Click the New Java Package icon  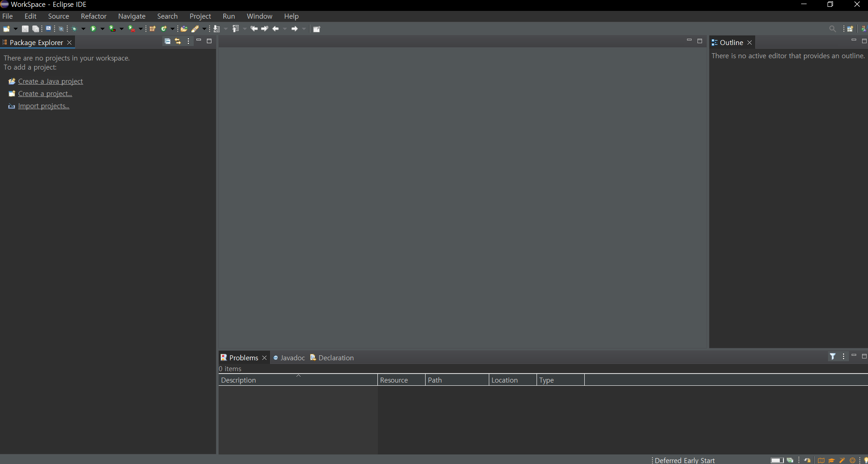pyautogui.click(x=153, y=29)
